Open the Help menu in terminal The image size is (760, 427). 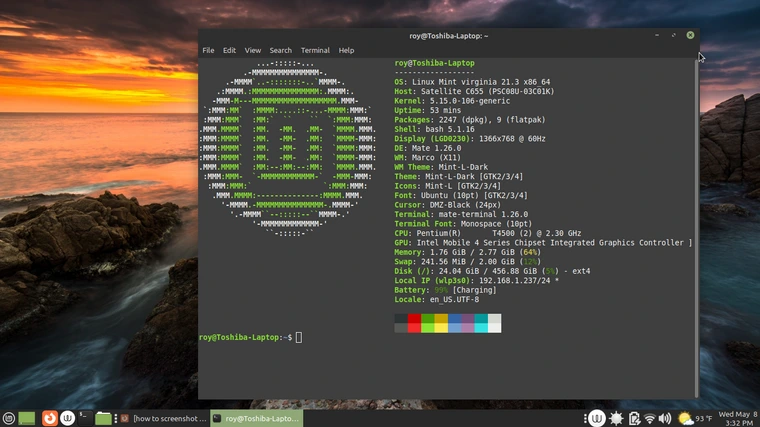click(346, 50)
